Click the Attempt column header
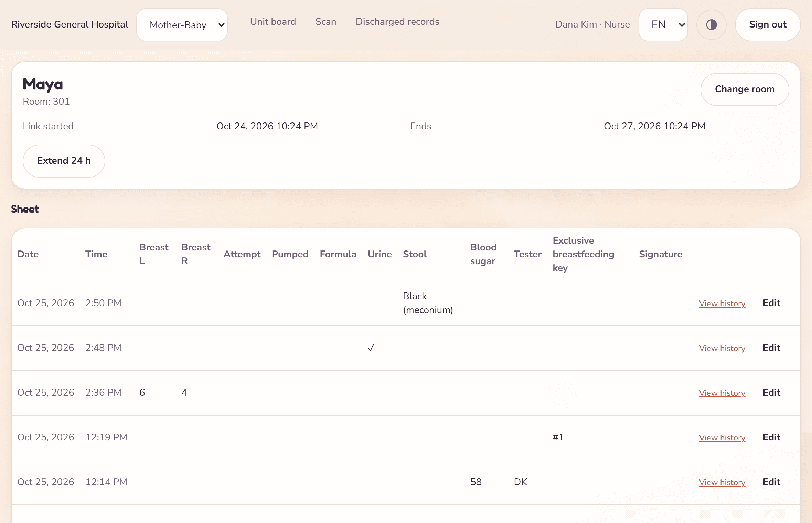 [x=242, y=254]
